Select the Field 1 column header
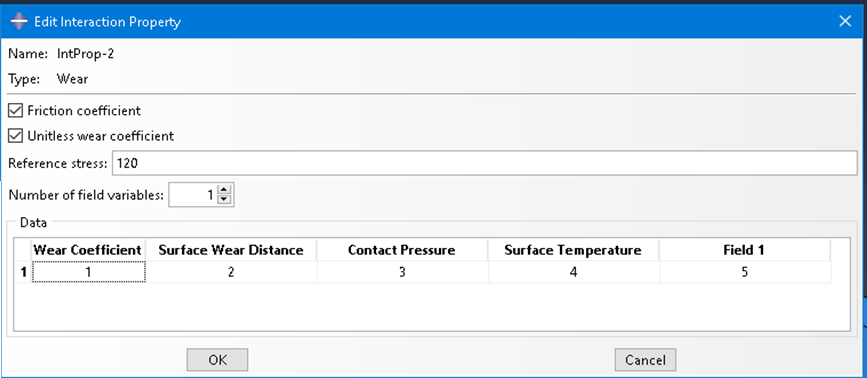867x378 pixels. (x=744, y=250)
